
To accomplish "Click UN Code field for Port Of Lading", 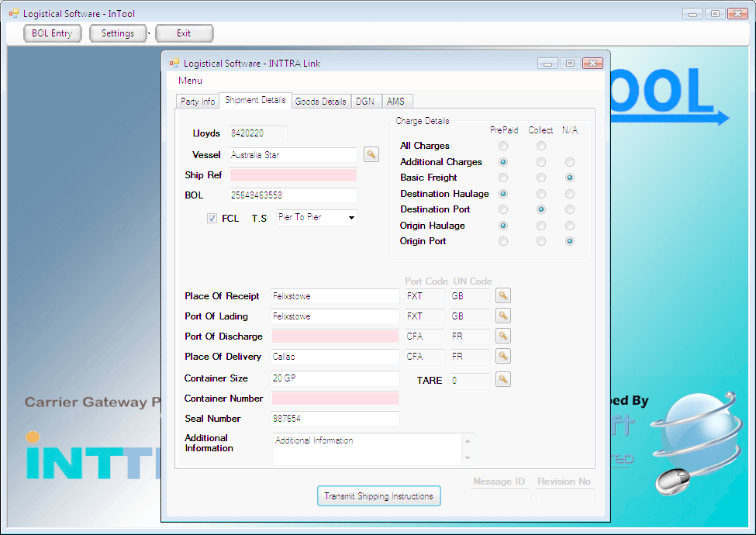I will pyautogui.click(x=470, y=316).
